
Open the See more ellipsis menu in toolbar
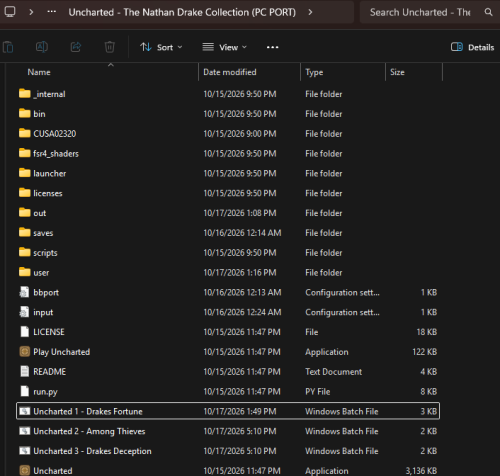pos(272,47)
